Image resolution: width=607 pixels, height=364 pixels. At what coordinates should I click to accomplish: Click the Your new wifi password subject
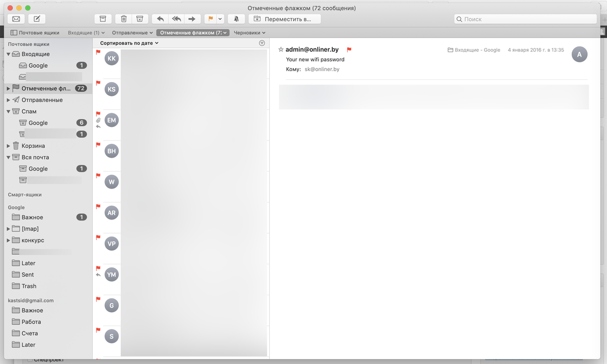[315, 60]
